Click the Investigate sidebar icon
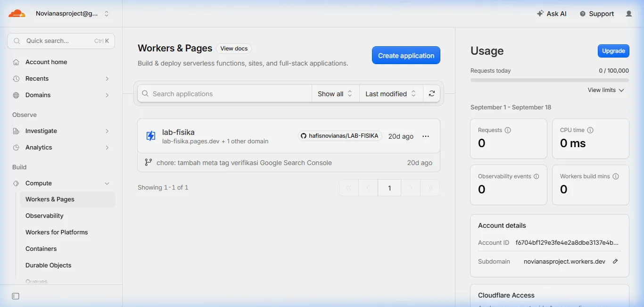Image resolution: width=644 pixels, height=307 pixels. tap(16, 131)
